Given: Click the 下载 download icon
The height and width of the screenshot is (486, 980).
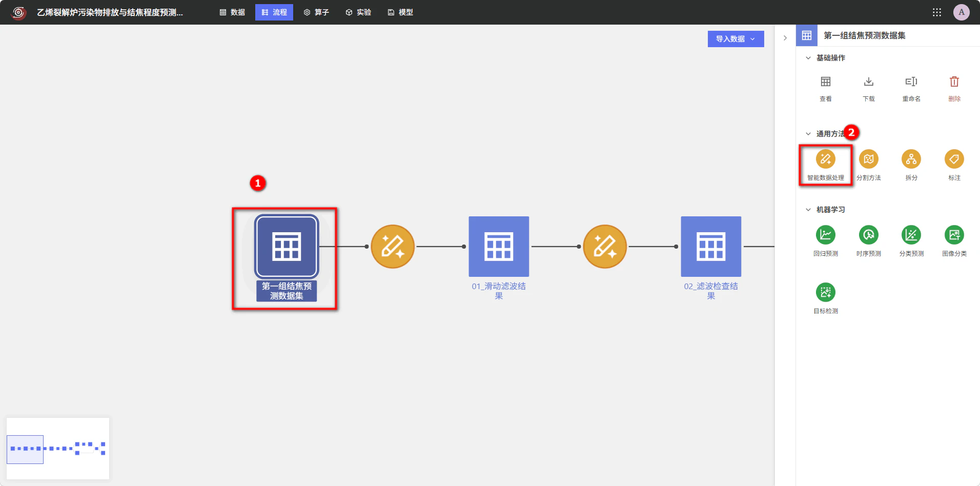Looking at the screenshot, I should coord(868,82).
